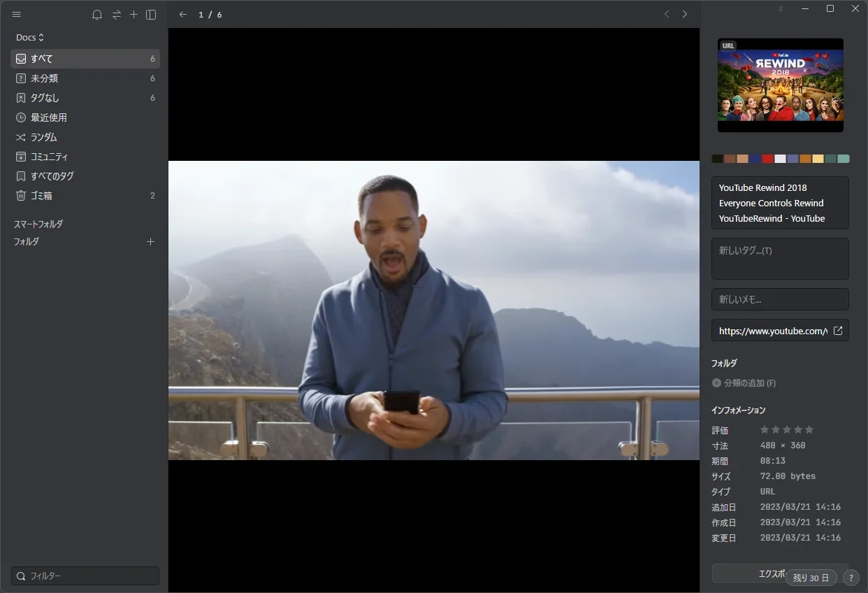868x593 pixels.
Task: Pick the red color swatch
Action: [x=768, y=159]
